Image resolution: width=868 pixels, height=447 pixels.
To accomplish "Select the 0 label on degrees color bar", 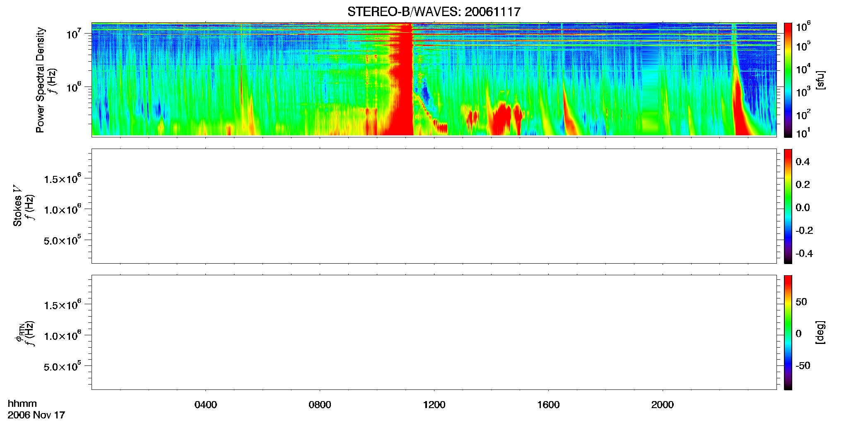I will click(798, 334).
